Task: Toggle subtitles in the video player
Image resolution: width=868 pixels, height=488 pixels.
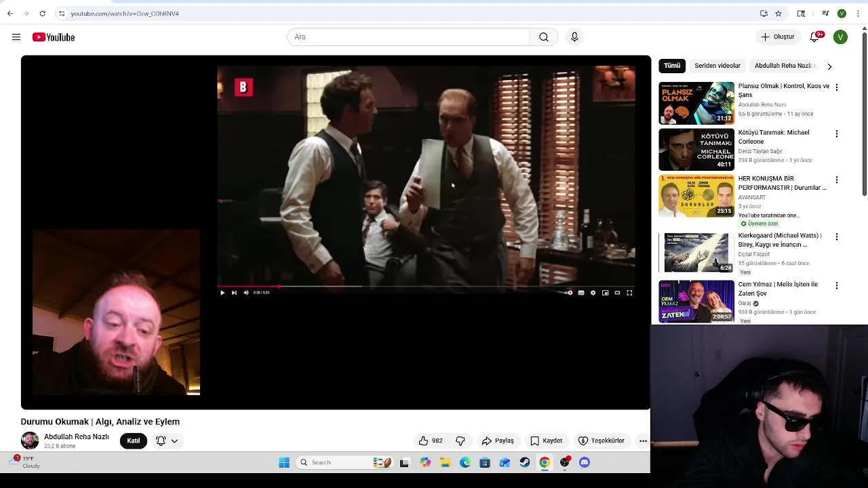Action: pos(581,293)
